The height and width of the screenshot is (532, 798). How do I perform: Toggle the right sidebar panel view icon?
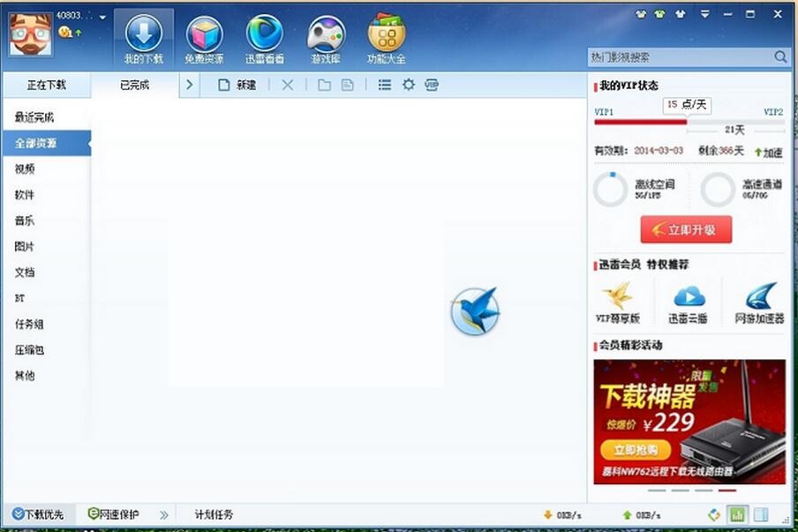point(760,514)
